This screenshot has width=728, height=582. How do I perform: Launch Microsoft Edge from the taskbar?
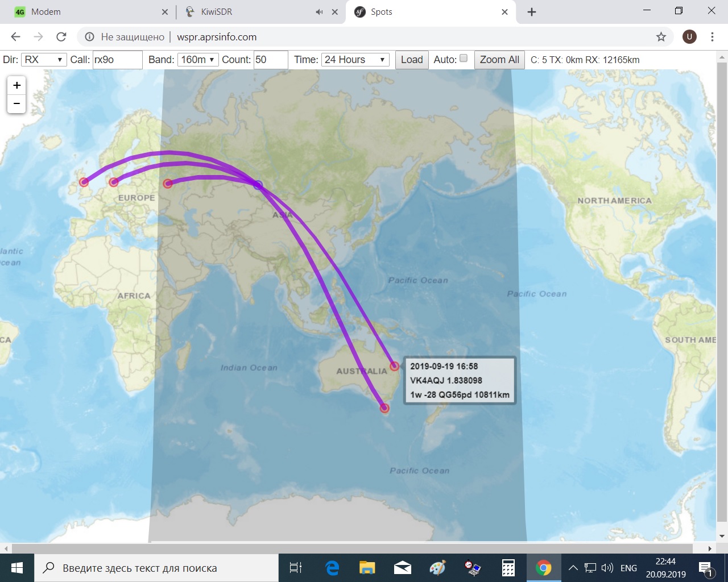tap(332, 567)
